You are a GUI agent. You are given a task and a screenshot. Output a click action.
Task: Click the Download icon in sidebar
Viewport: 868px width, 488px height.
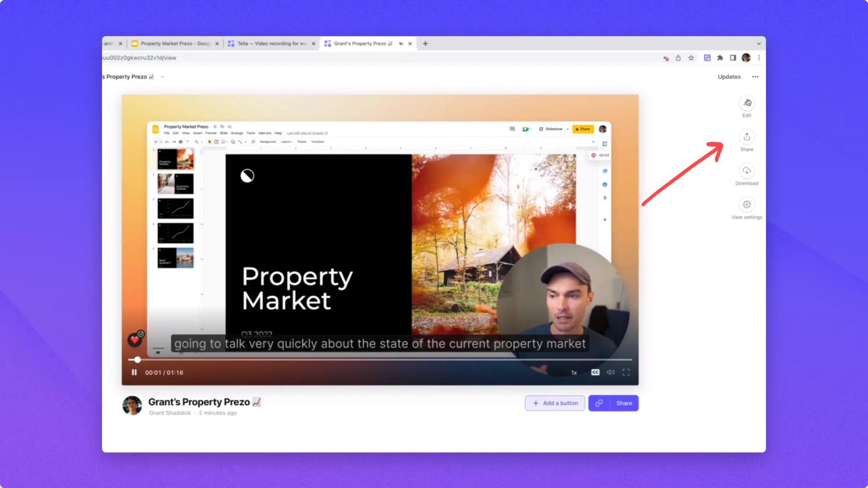(746, 171)
